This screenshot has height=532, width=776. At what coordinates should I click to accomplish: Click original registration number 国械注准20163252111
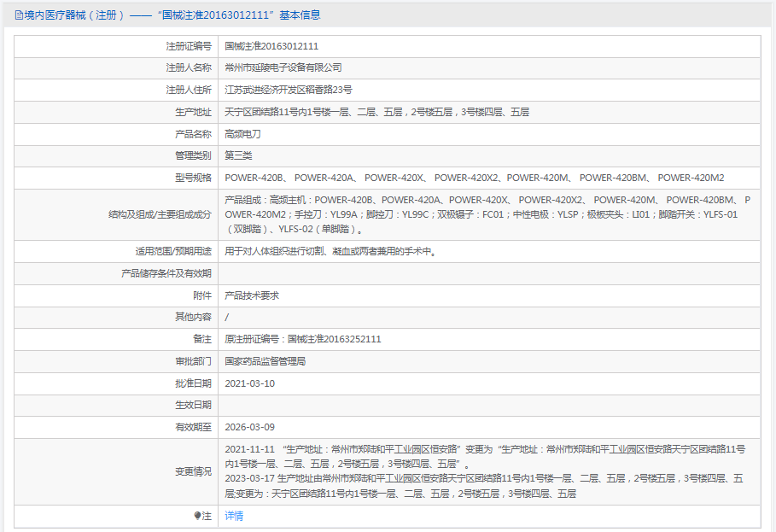pos(303,339)
